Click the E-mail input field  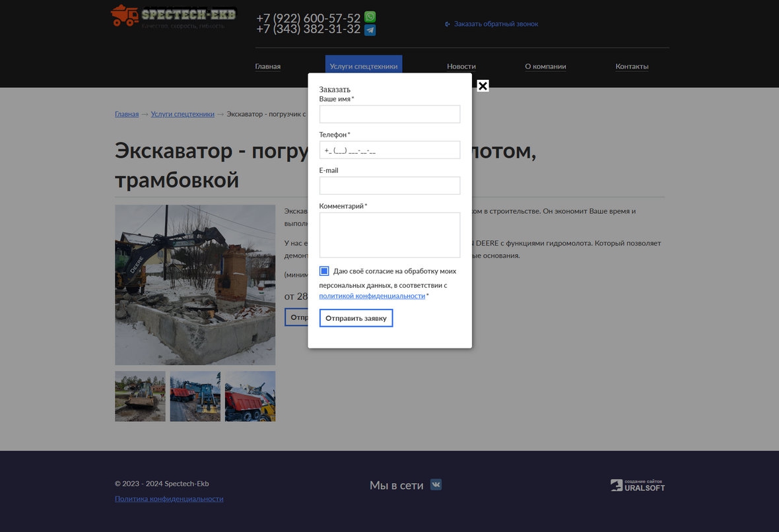pyautogui.click(x=389, y=185)
